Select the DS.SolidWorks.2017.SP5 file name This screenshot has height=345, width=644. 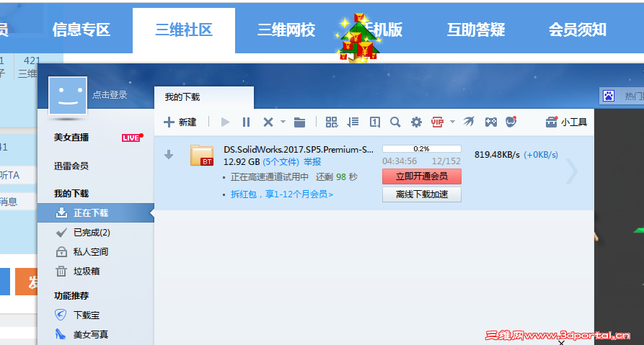tap(299, 150)
